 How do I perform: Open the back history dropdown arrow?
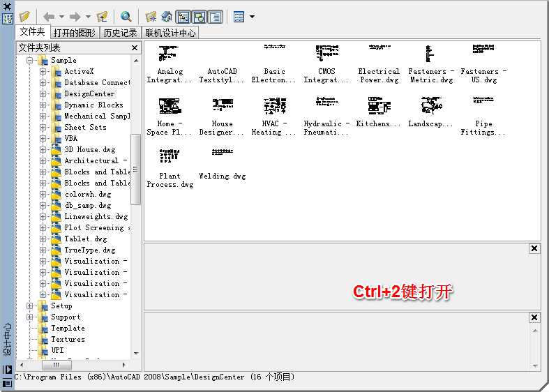coord(61,17)
